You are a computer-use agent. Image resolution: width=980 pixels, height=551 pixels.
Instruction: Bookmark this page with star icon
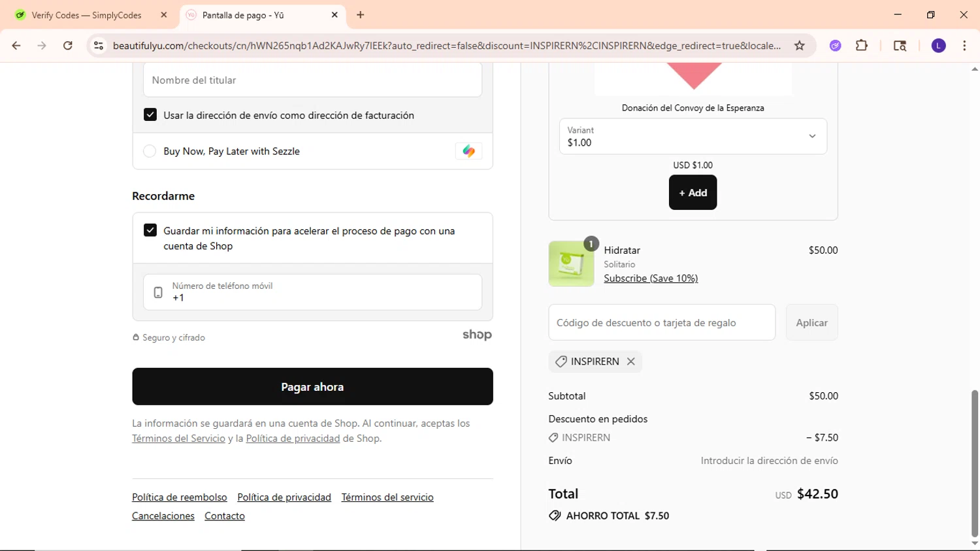800,46
